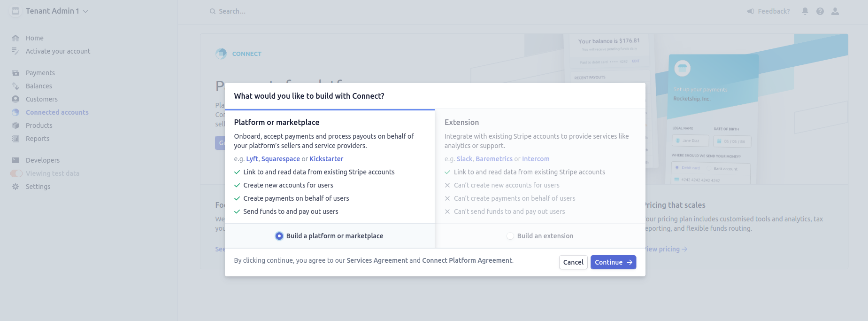Open the Services Agreement link
This screenshot has height=321, width=868.
(377, 260)
